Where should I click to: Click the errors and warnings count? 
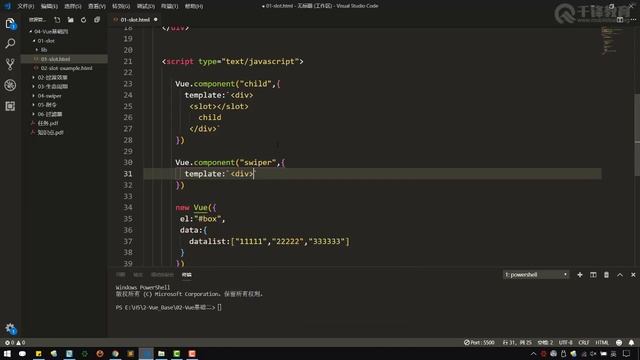[x=15, y=342]
